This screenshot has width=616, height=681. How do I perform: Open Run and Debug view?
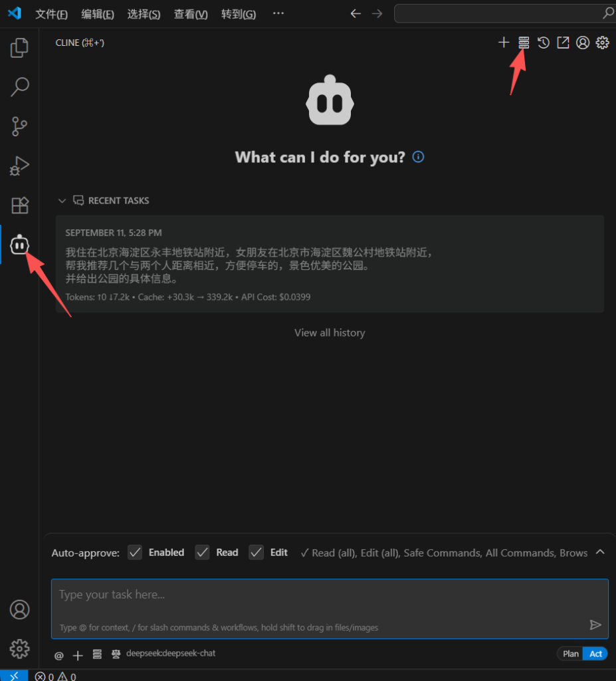(x=19, y=166)
